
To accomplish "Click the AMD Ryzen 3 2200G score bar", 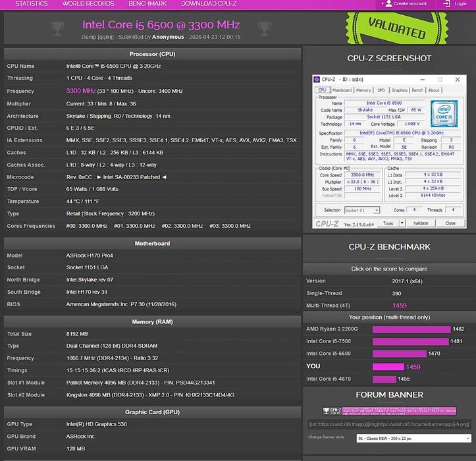I will click(411, 329).
